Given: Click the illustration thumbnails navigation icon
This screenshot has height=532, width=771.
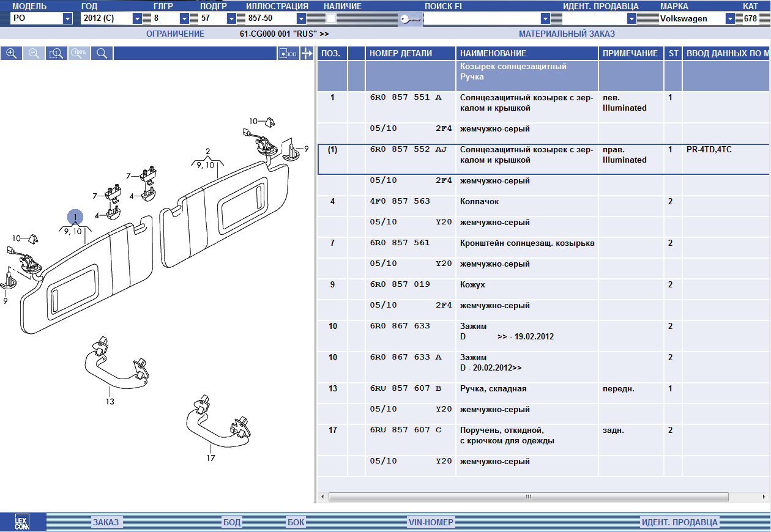Looking at the screenshot, I should (x=288, y=54).
